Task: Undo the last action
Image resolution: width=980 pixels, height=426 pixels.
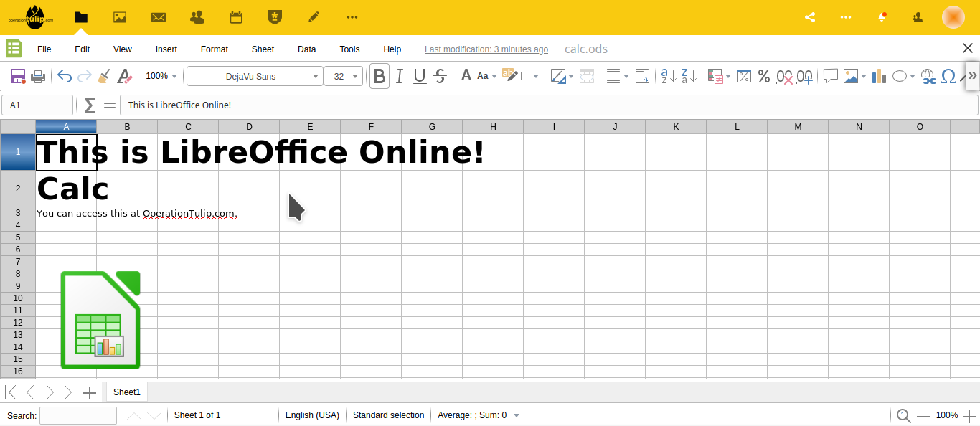Action: 65,76
